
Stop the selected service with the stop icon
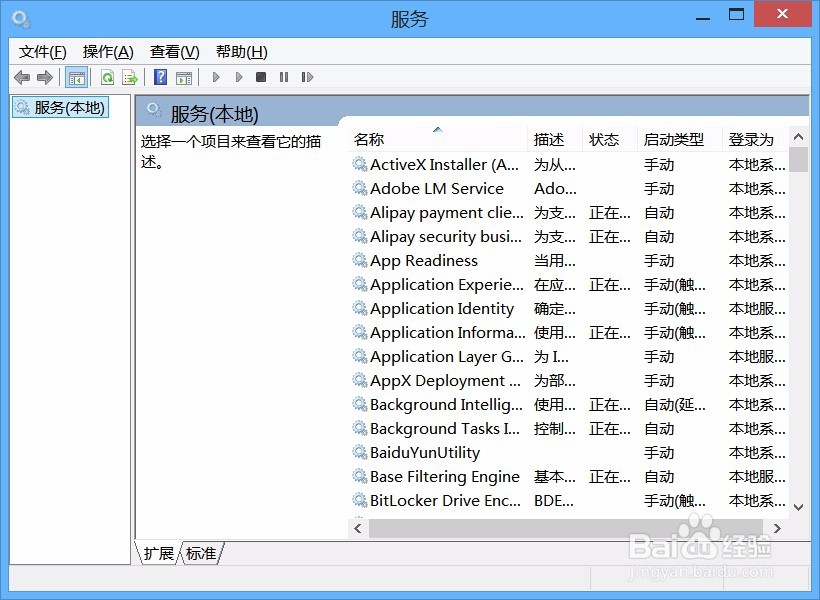tap(262, 77)
